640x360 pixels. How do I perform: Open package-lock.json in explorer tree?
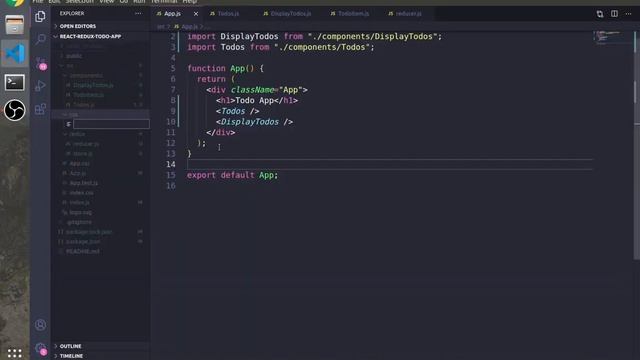tap(88, 232)
